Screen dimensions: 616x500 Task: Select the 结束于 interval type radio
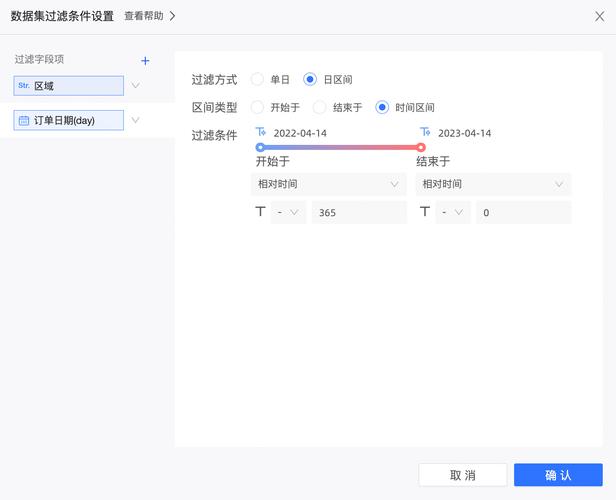click(319, 107)
